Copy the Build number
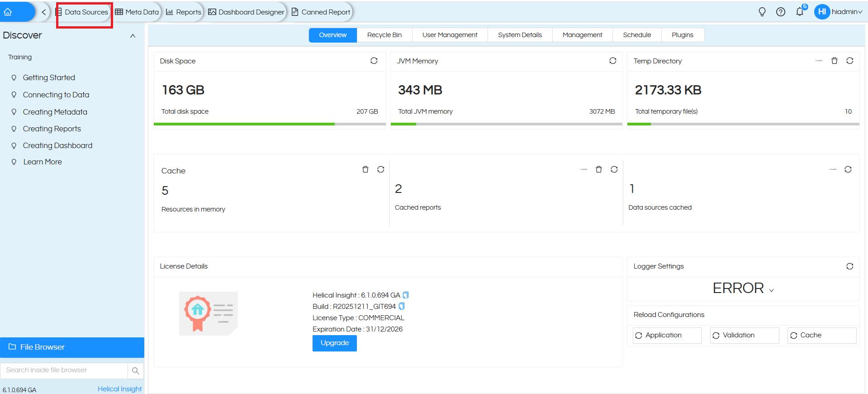This screenshot has width=868, height=394. (401, 307)
